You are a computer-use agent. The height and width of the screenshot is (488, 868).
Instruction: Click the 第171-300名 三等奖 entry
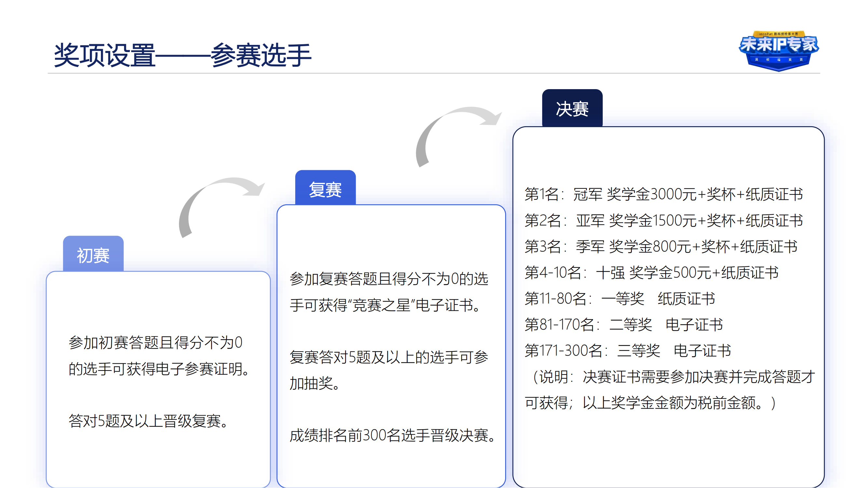628,351
